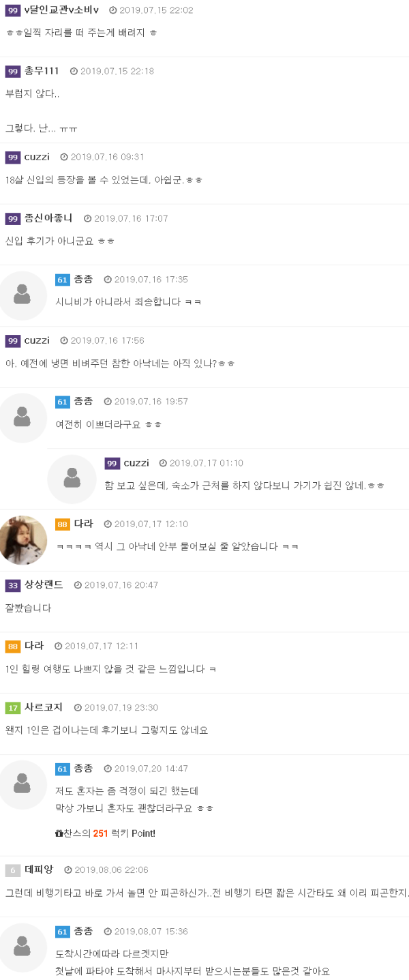Click the blue 61 badge on the 19:57 reply
Viewport: 409px width, 980px height.
pos(62,402)
